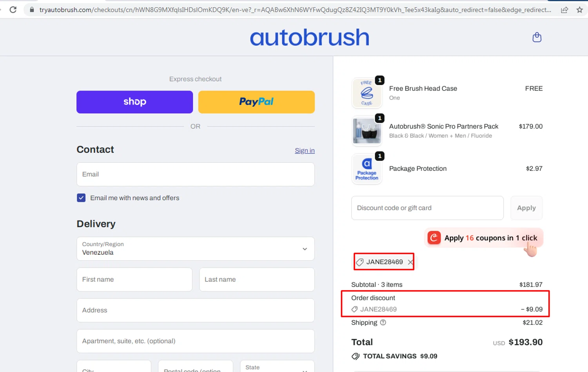Screen dimensions: 588x372
Task: Click the Apply discount button
Action: click(x=526, y=208)
